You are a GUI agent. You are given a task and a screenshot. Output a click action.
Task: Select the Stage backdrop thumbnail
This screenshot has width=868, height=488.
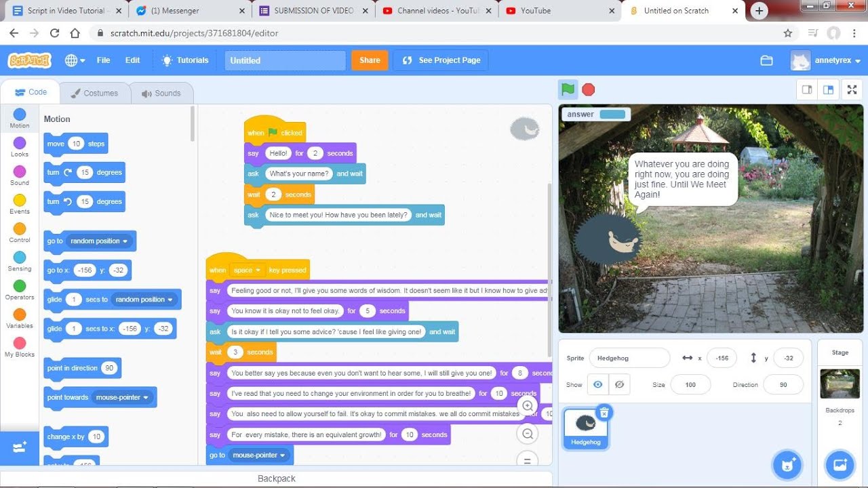point(840,384)
